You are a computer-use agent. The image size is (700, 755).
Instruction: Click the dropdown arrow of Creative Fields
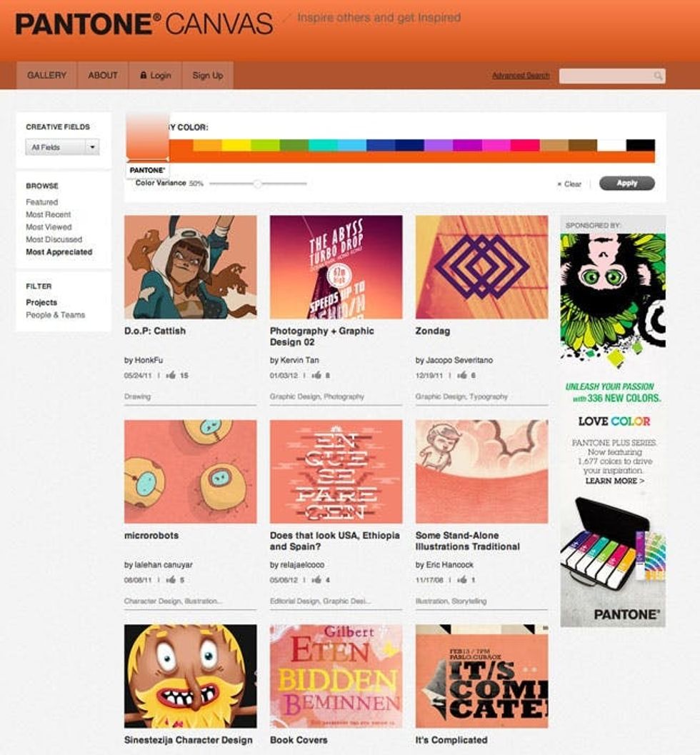(92, 147)
